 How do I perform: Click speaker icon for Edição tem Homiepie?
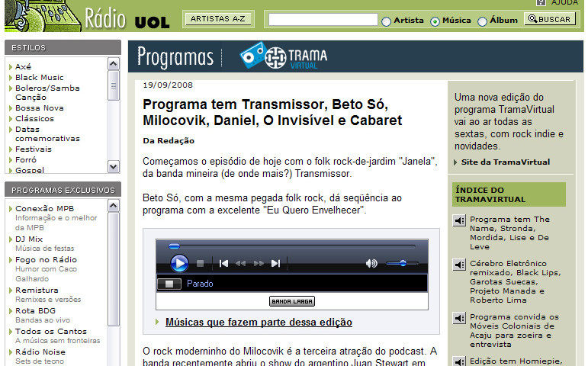(459, 361)
